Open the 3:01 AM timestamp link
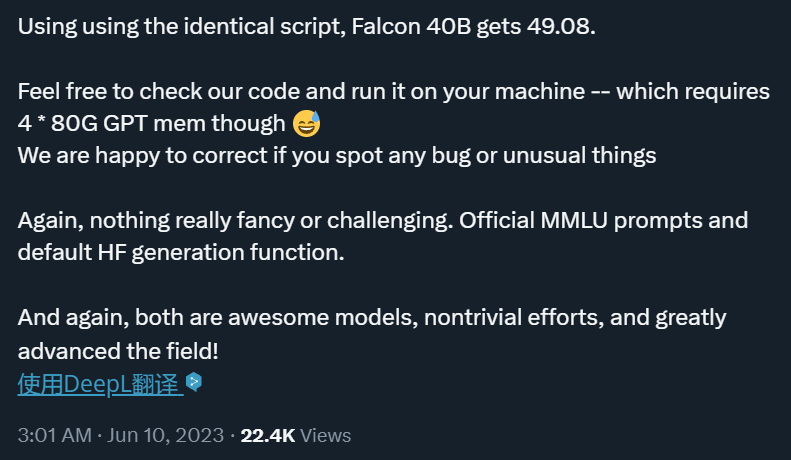 [x=54, y=435]
